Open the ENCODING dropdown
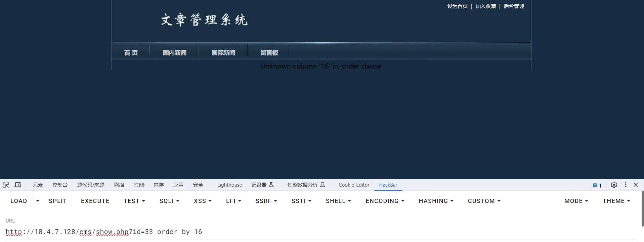Viewport: 644px width, 242px height. [x=385, y=201]
